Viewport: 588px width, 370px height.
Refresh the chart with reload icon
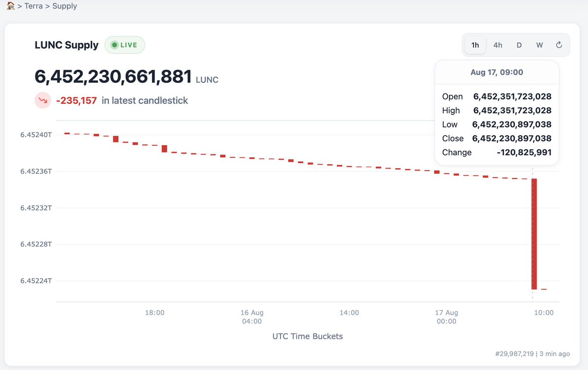[x=559, y=45]
